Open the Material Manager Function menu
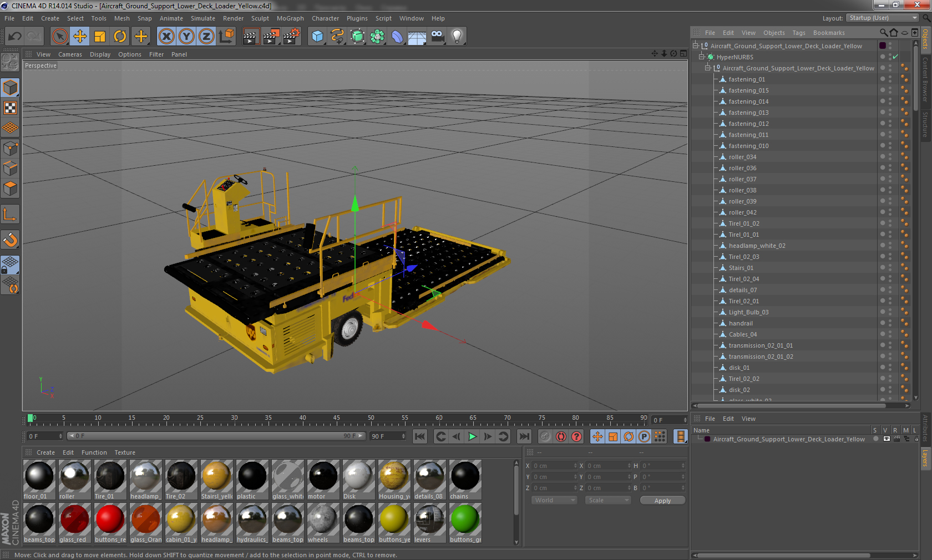The image size is (932, 560). (x=94, y=452)
